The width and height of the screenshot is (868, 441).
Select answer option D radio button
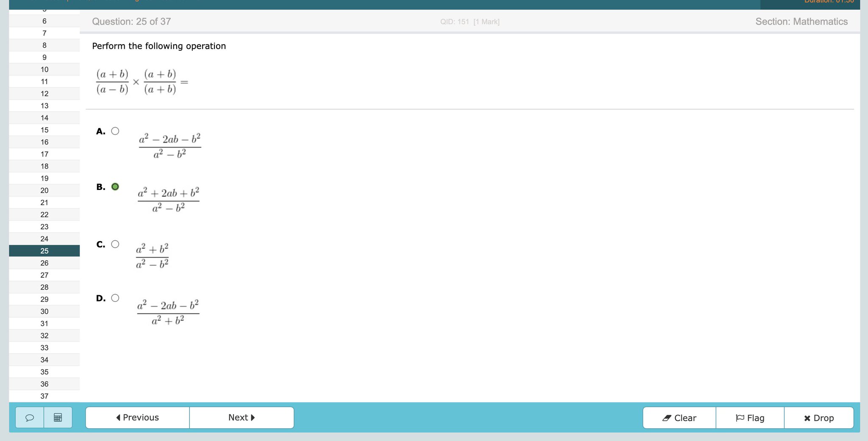[115, 298]
